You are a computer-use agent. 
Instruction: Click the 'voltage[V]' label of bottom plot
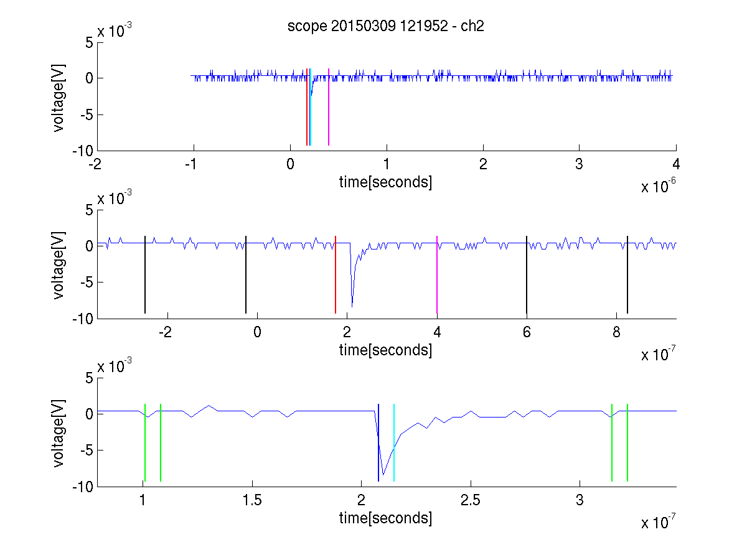(59, 432)
